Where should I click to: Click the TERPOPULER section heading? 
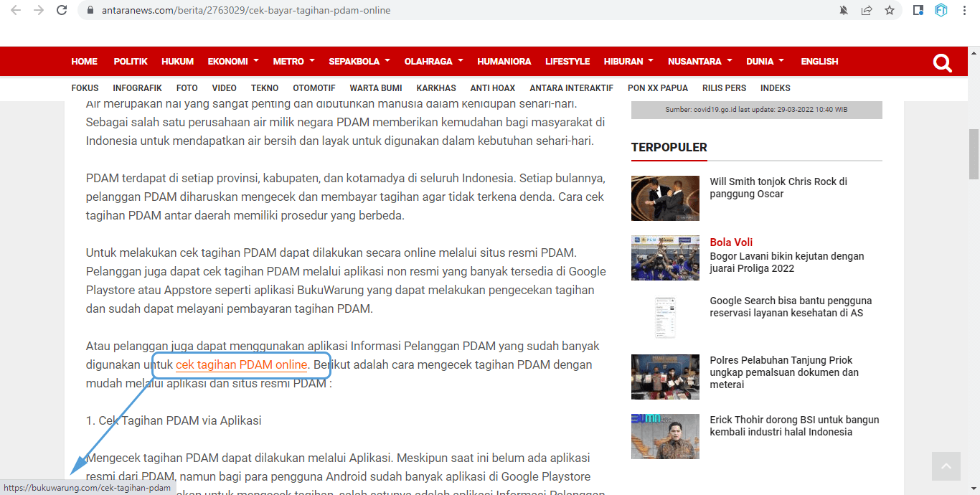click(x=669, y=148)
